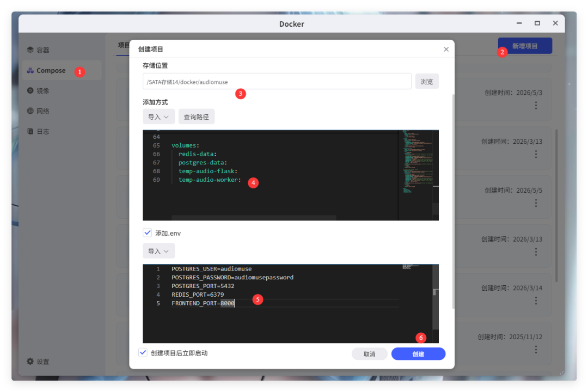Click the 网络 globe icon

[30, 111]
